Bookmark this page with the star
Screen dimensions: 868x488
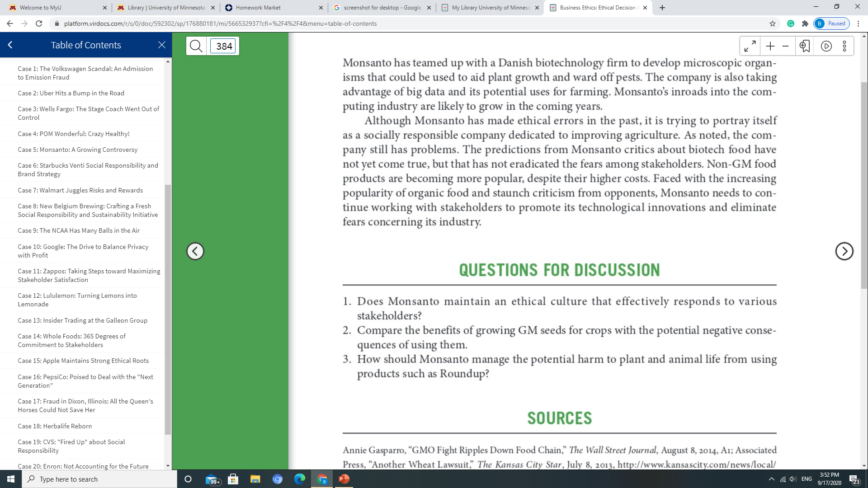(x=773, y=23)
